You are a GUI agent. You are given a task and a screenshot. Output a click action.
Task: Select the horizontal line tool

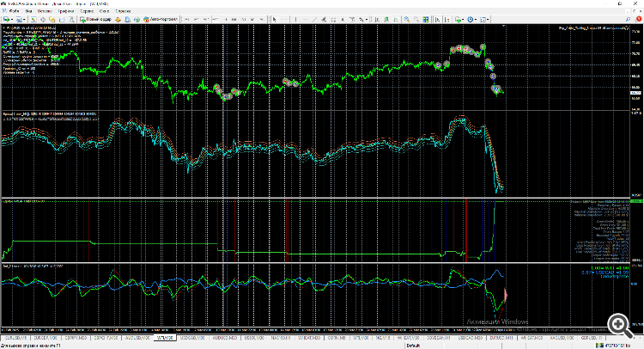[x=305, y=19]
